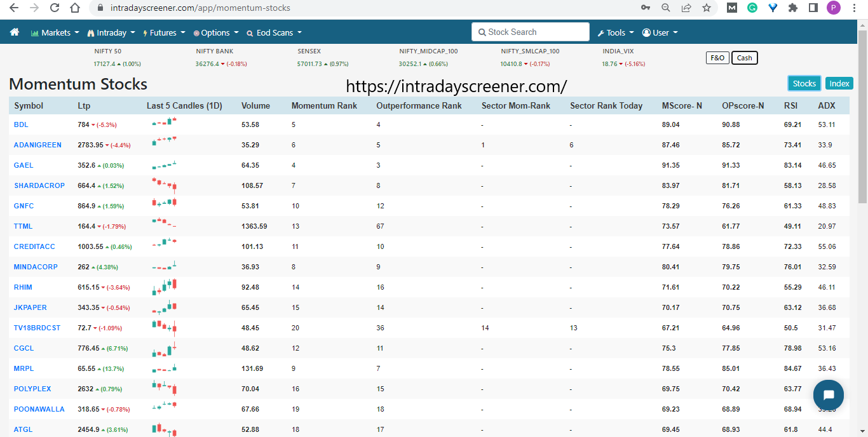Open the POONAWALLA stock link
The width and height of the screenshot is (868, 437).
pyautogui.click(x=39, y=409)
